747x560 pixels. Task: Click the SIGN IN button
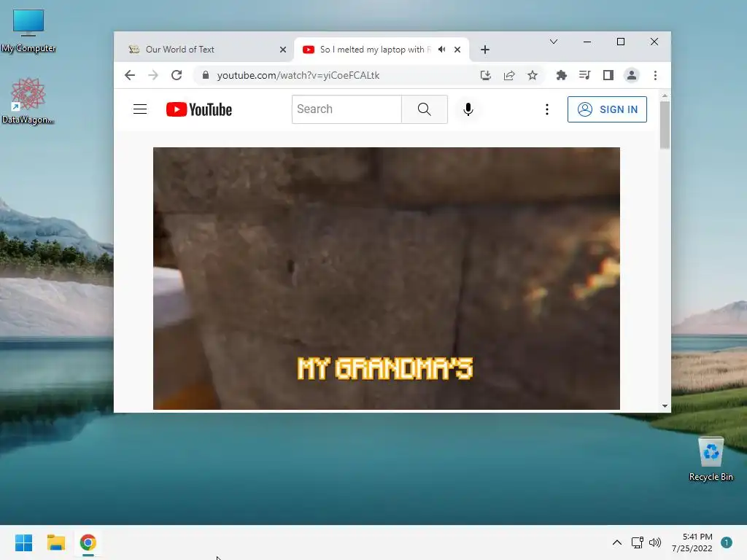(607, 109)
